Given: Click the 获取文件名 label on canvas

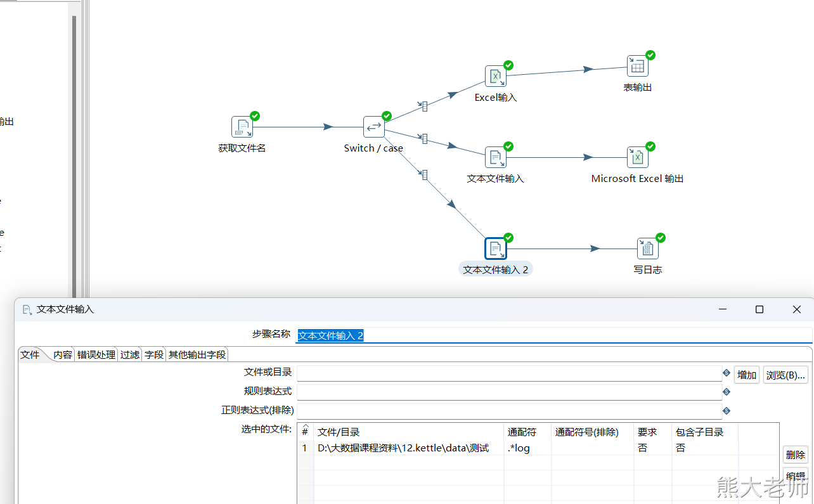Looking at the screenshot, I should pyautogui.click(x=242, y=148).
